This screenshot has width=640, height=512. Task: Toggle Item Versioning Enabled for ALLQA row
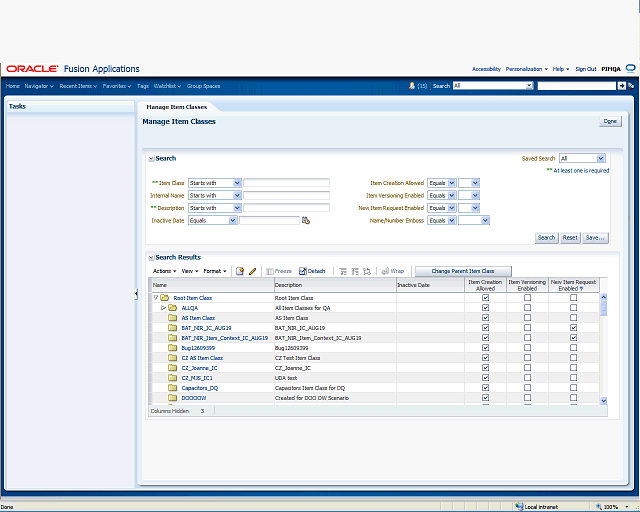(x=527, y=308)
